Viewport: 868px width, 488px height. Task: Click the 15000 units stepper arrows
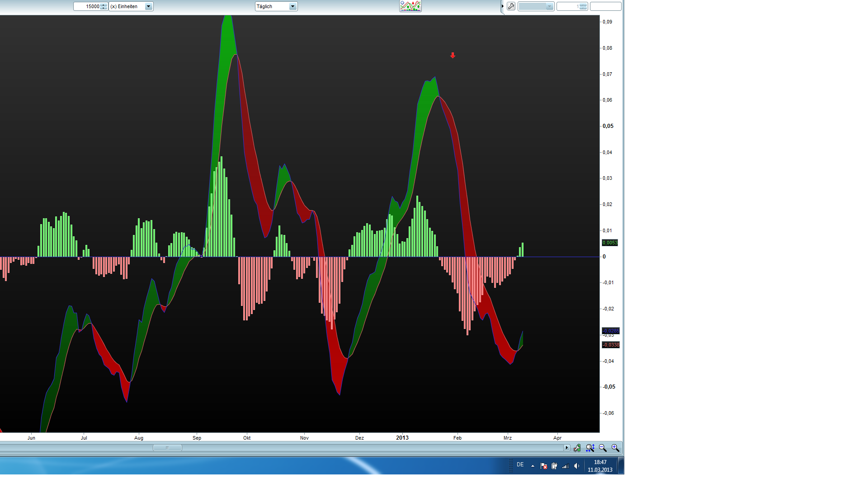tap(104, 6)
